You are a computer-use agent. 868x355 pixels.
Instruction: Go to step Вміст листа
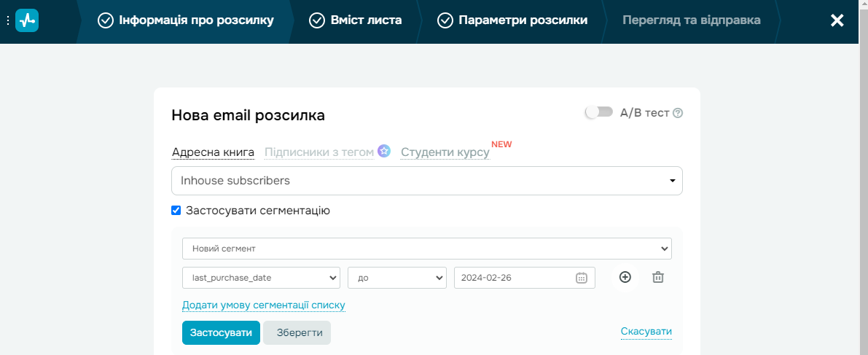click(356, 20)
